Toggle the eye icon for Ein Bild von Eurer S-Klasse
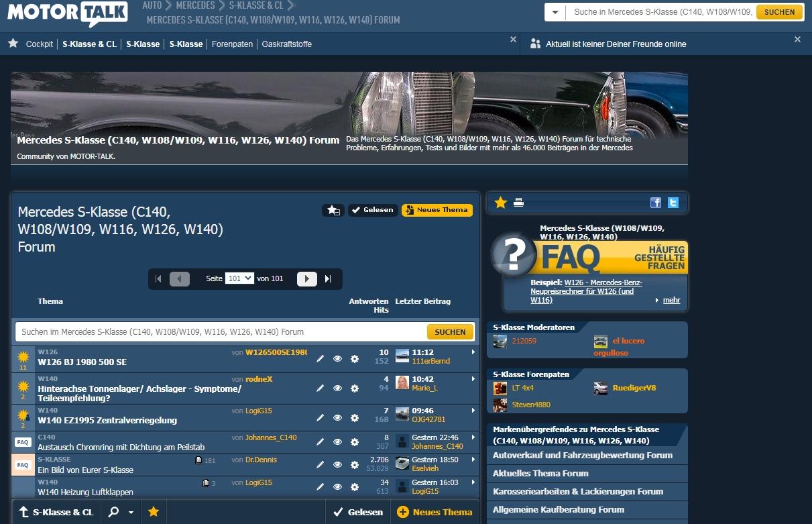812x524 pixels. click(338, 464)
